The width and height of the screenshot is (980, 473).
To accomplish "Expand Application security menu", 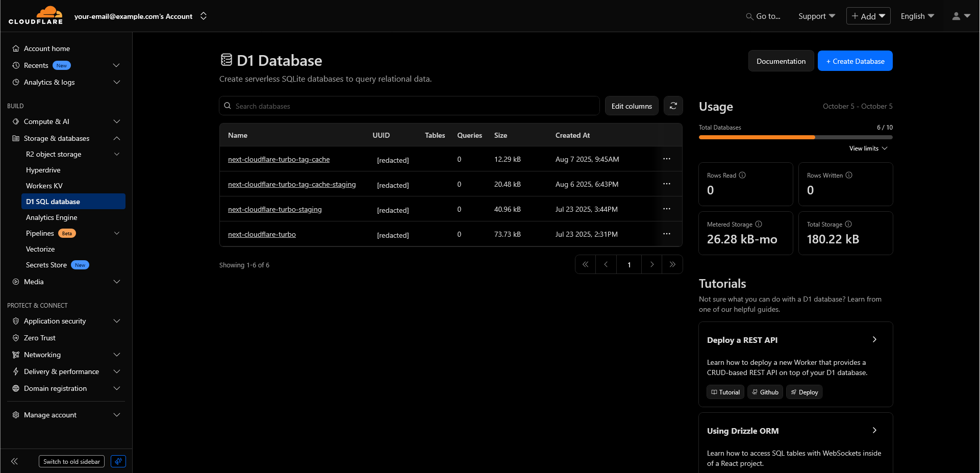I will 116,321.
